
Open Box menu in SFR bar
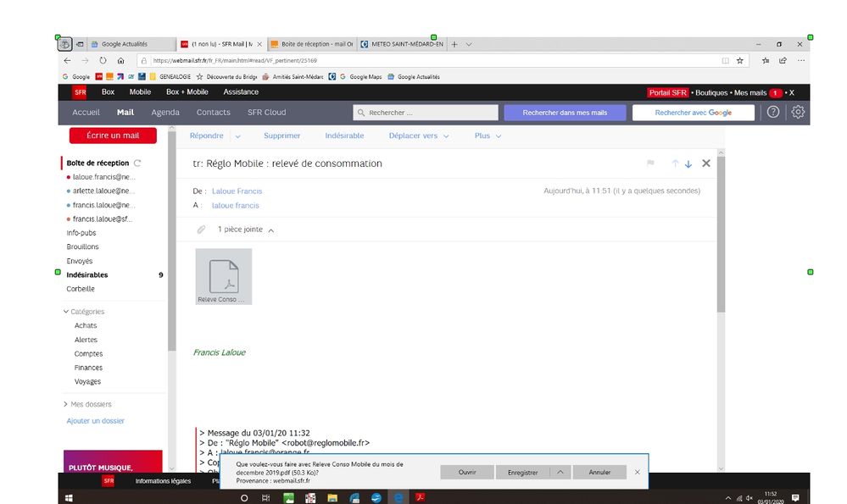108,92
